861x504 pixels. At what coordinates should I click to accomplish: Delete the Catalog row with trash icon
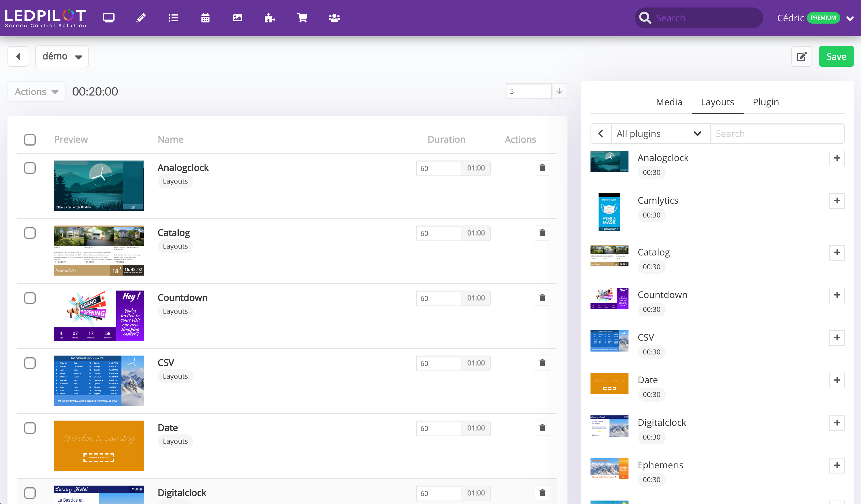[x=542, y=233]
